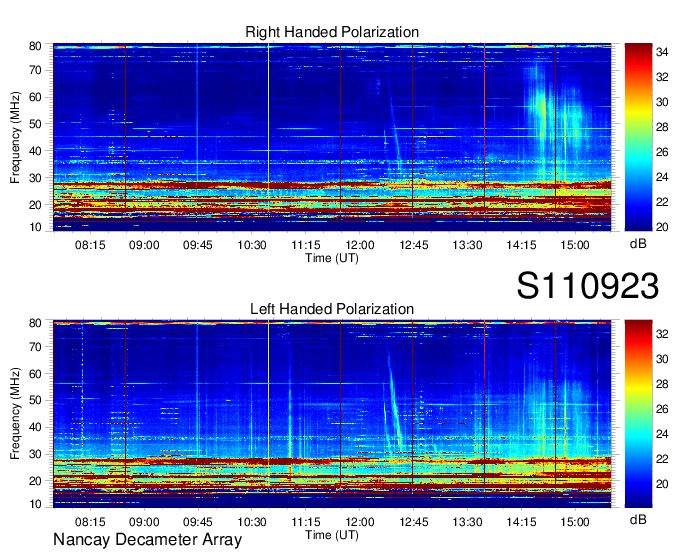
Task: Click 40 MHz tick of Left Handed plot
Action: click(35, 427)
